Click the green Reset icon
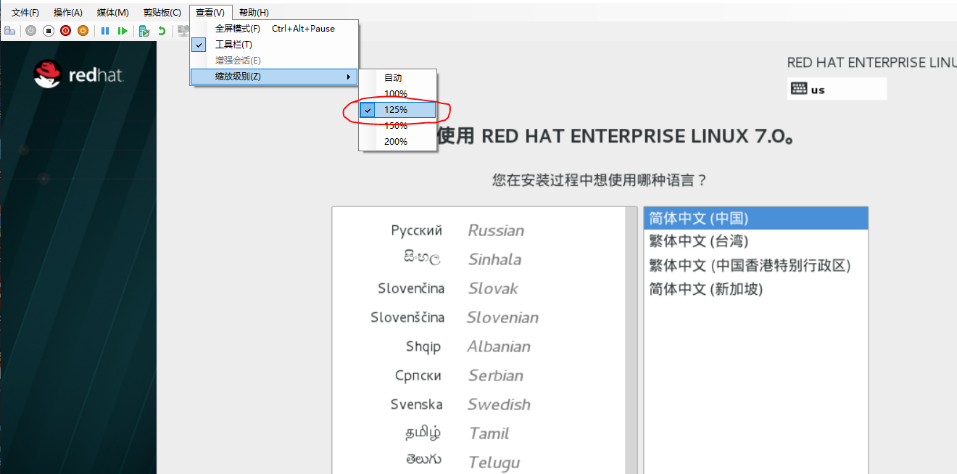The height and width of the screenshot is (474, 957). [122, 31]
